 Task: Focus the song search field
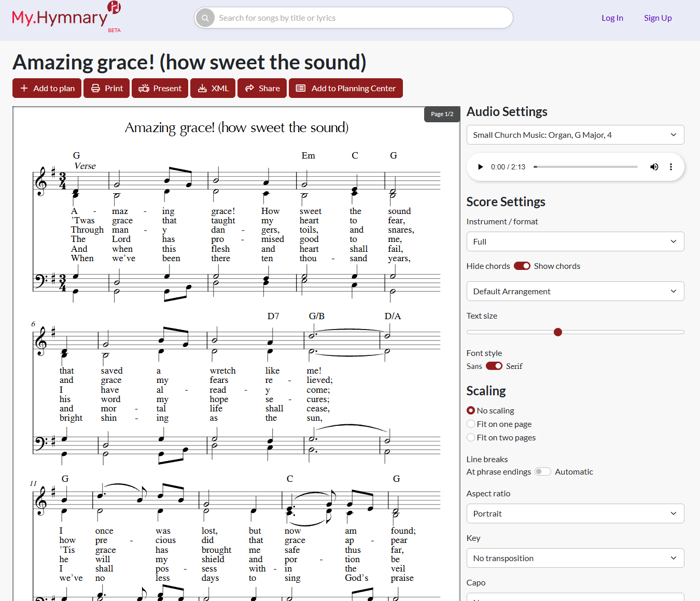[x=354, y=18]
